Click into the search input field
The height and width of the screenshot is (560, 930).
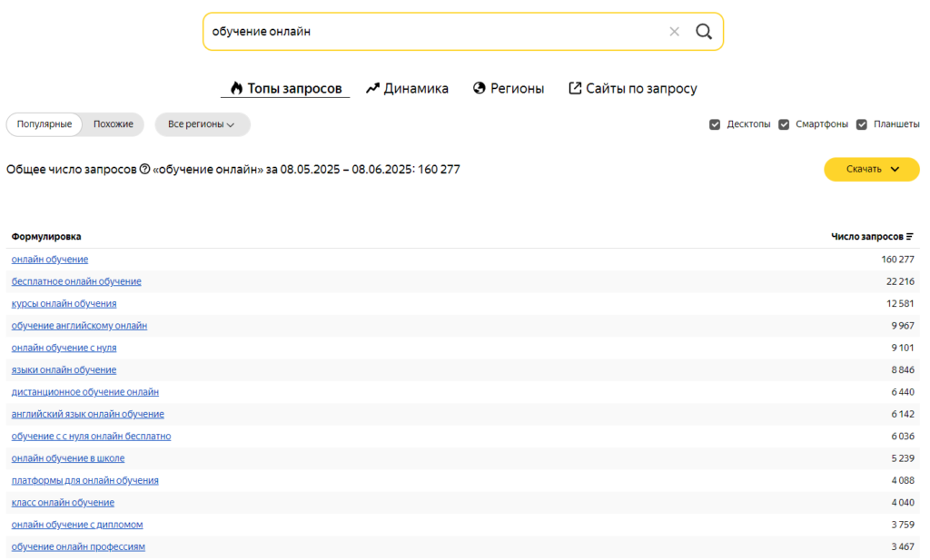(436, 32)
